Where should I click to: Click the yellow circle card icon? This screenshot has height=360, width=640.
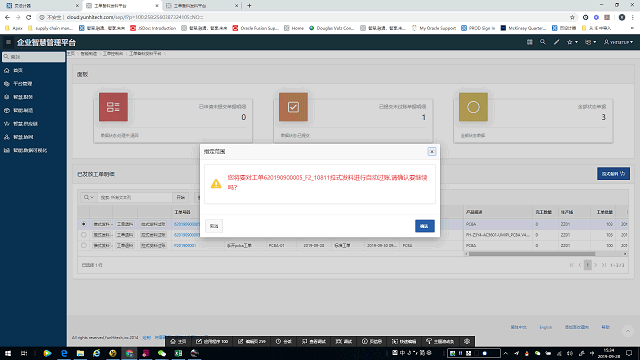coord(473,107)
